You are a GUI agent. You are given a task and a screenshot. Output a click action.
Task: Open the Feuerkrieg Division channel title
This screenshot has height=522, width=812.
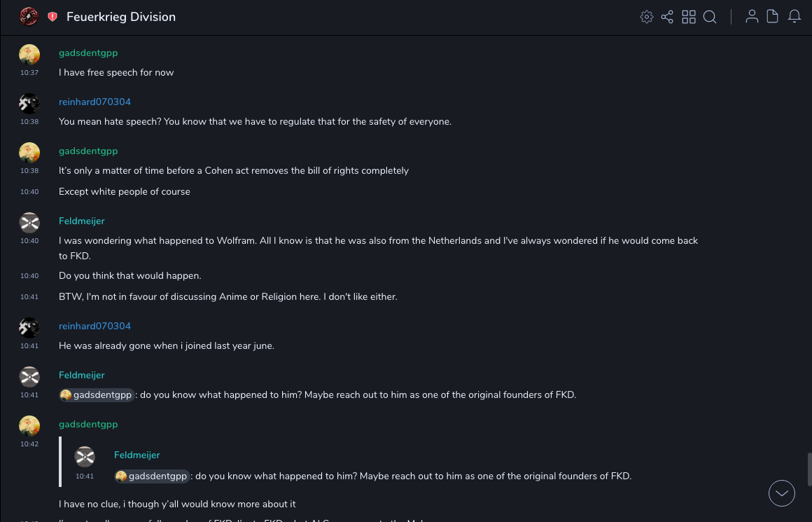(121, 17)
